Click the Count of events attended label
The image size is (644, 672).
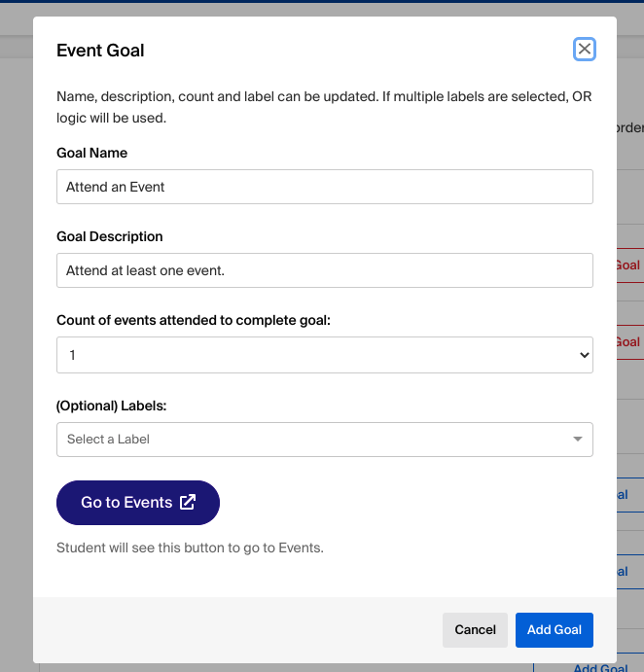click(194, 320)
